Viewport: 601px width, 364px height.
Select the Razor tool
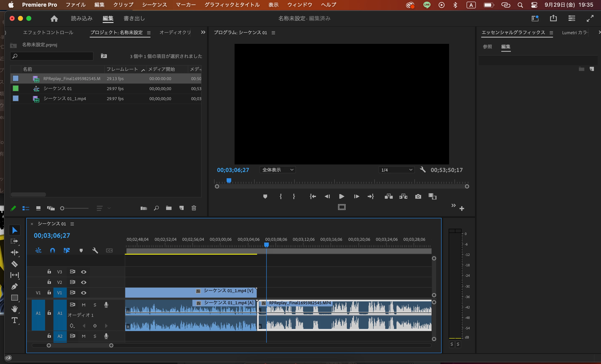tap(14, 264)
